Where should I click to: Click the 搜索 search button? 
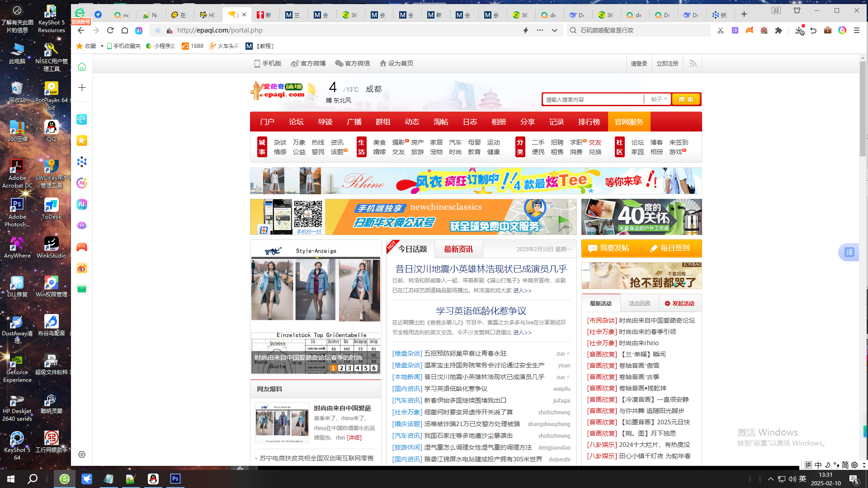click(x=686, y=99)
